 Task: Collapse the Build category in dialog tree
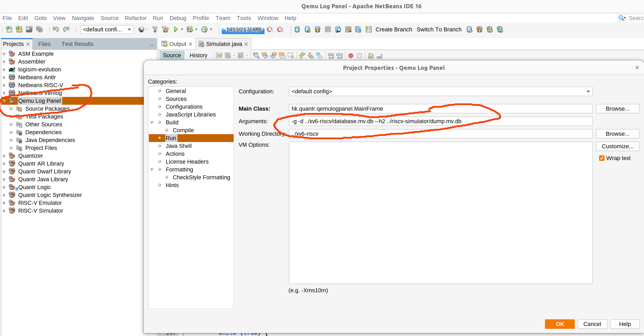coord(152,123)
